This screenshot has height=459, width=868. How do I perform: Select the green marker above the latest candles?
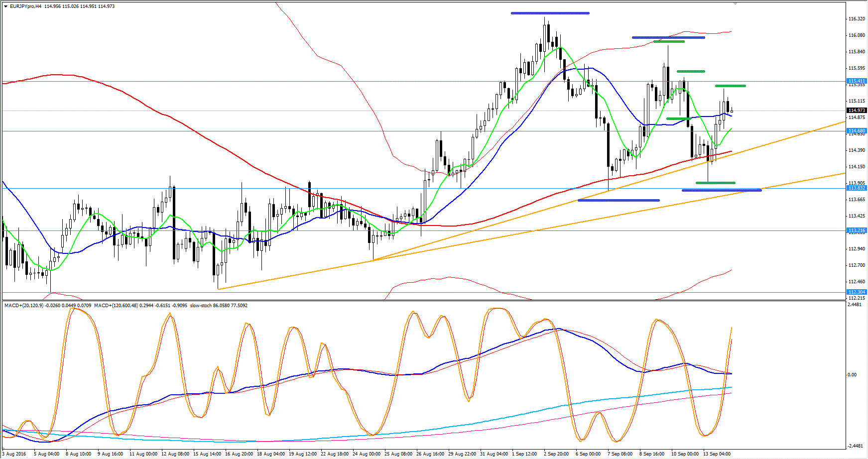(x=731, y=86)
